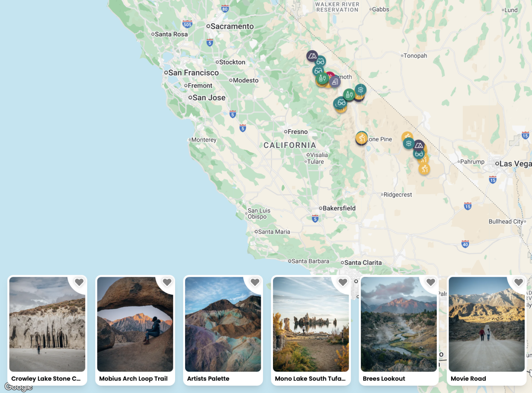
Task: Favorite the Mobius Arch Loop Trail card
Action: click(167, 282)
